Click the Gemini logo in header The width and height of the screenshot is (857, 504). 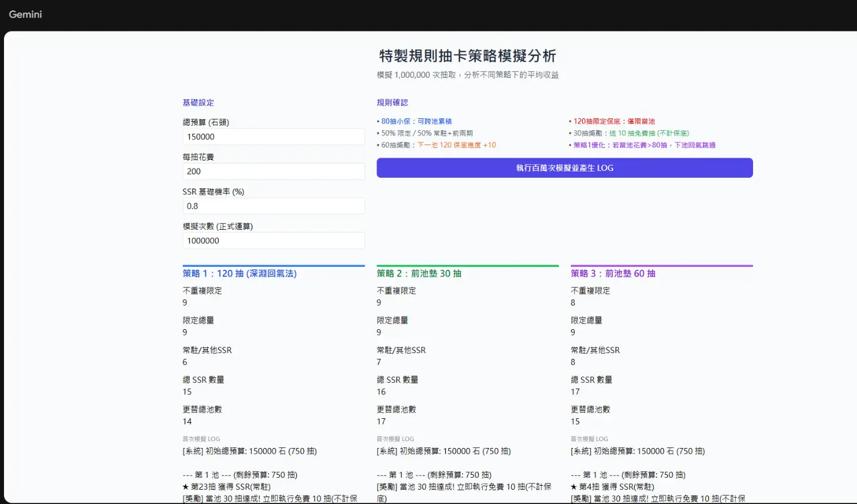click(x=25, y=14)
